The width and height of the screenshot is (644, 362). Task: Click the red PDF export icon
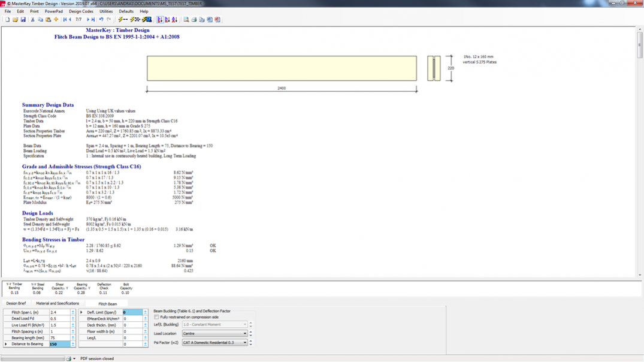click(x=217, y=20)
